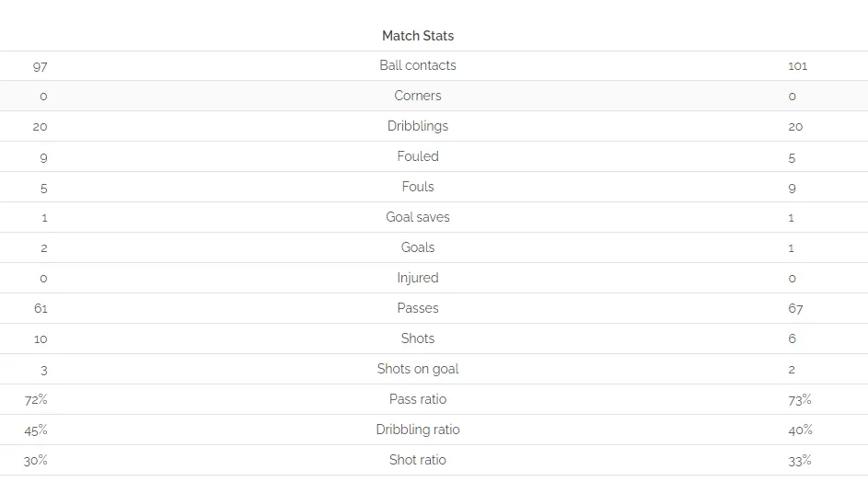
Task: Click the Shots stat label
Action: 418,338
